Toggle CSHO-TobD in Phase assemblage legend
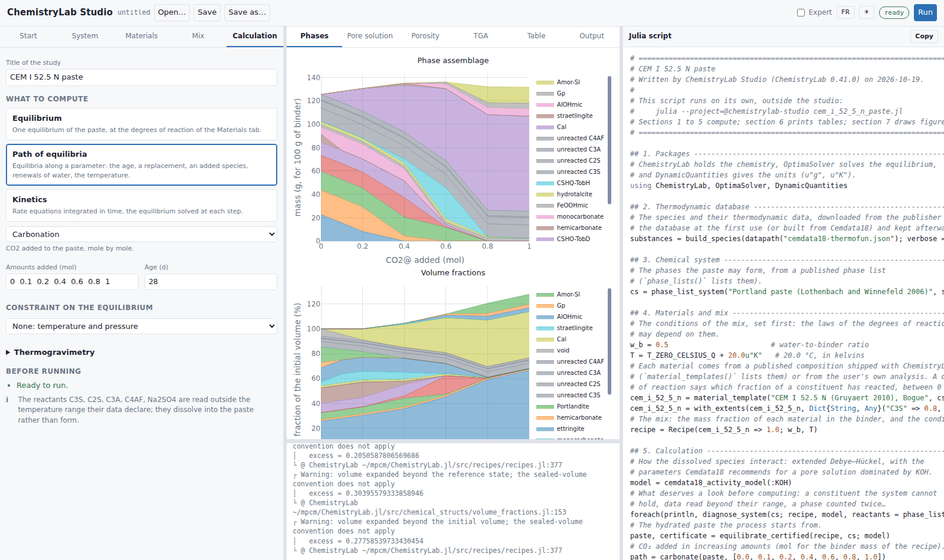Image resolution: width=944 pixels, height=560 pixels. click(563, 239)
